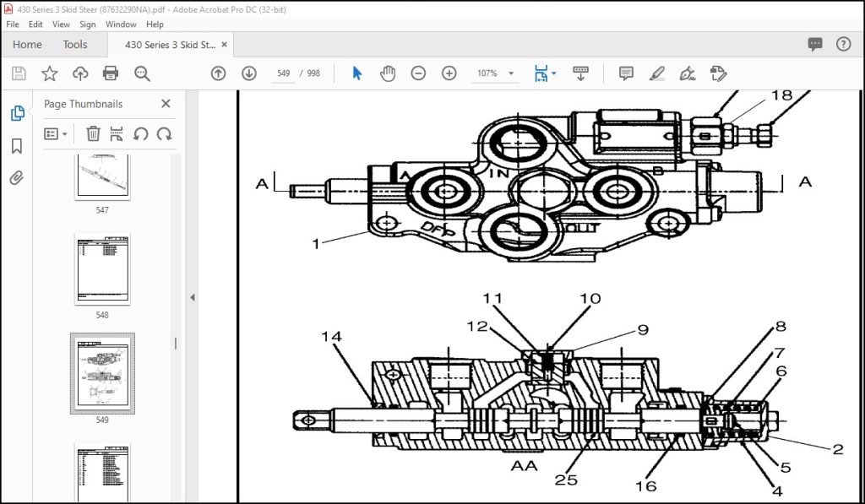The height and width of the screenshot is (504, 865).
Task: Open the page-fit options dropdown
Action: [555, 73]
